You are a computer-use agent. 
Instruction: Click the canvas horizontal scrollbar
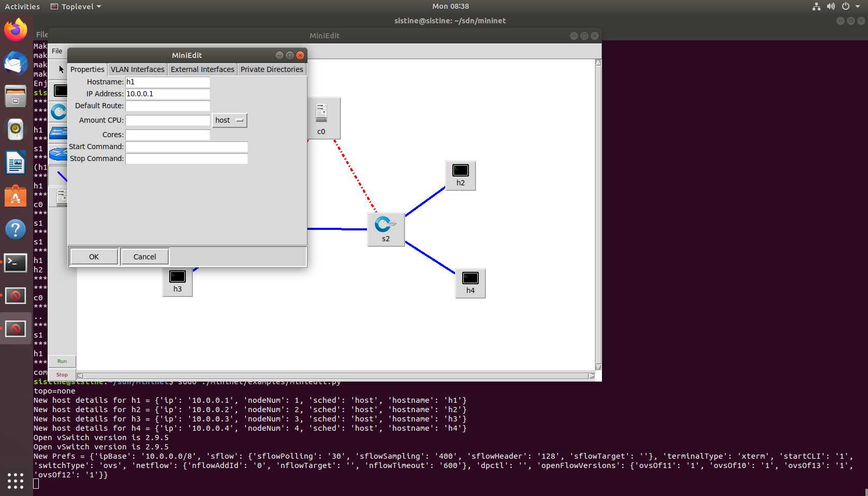[336, 376]
